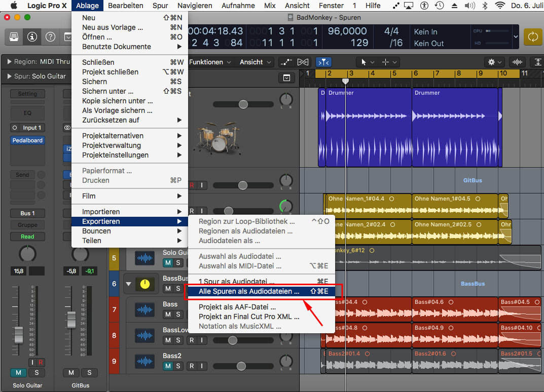Viewport: 544px width, 392px height.
Task: Click the playhead marker in the ruler
Action: [345, 81]
